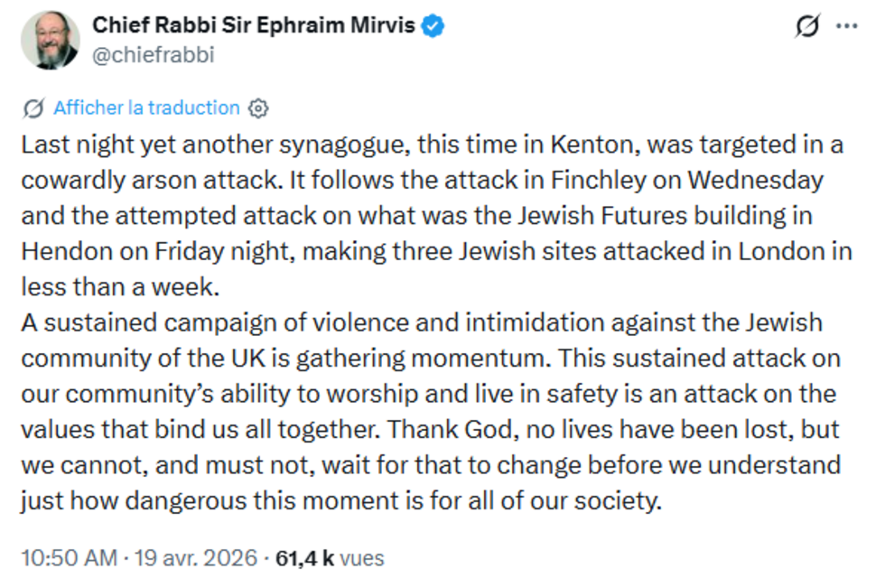Click the Grok icon beside the translation link
The image size is (885, 588).
pyautogui.click(x=32, y=107)
